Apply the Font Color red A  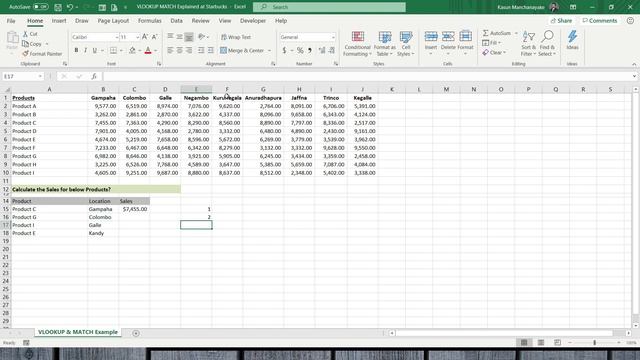(x=148, y=50)
